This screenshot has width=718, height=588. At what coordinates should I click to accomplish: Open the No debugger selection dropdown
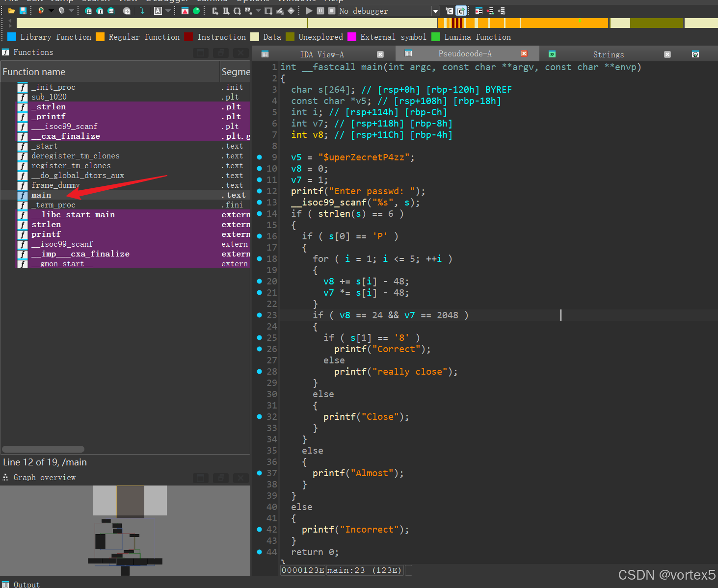coord(435,11)
